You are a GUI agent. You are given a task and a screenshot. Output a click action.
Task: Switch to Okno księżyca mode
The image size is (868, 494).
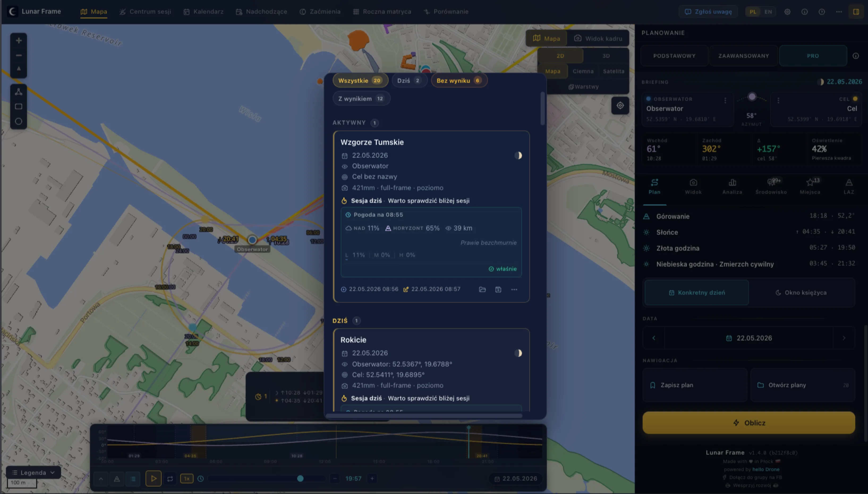point(802,293)
